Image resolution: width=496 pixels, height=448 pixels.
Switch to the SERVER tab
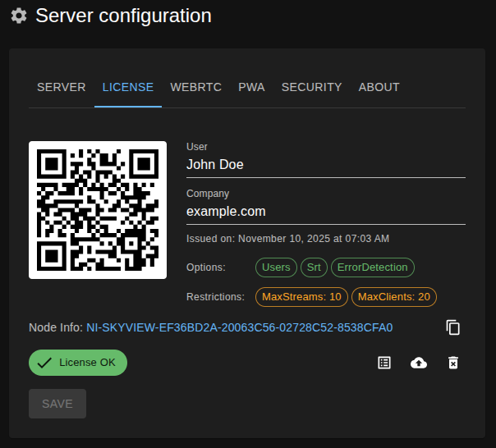[62, 87]
